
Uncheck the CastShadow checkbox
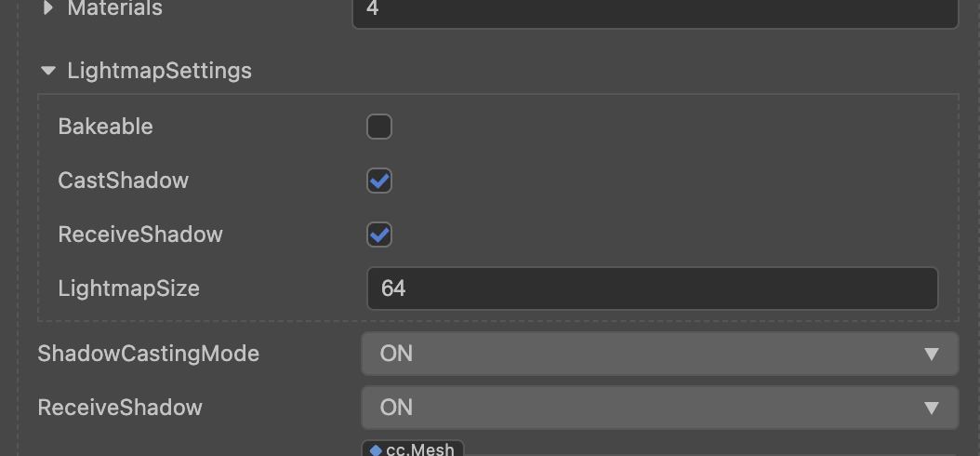point(379,181)
